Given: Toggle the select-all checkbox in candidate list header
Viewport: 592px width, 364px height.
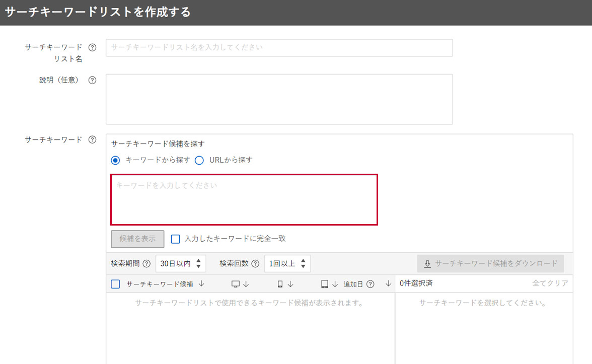Looking at the screenshot, I should coord(115,283).
